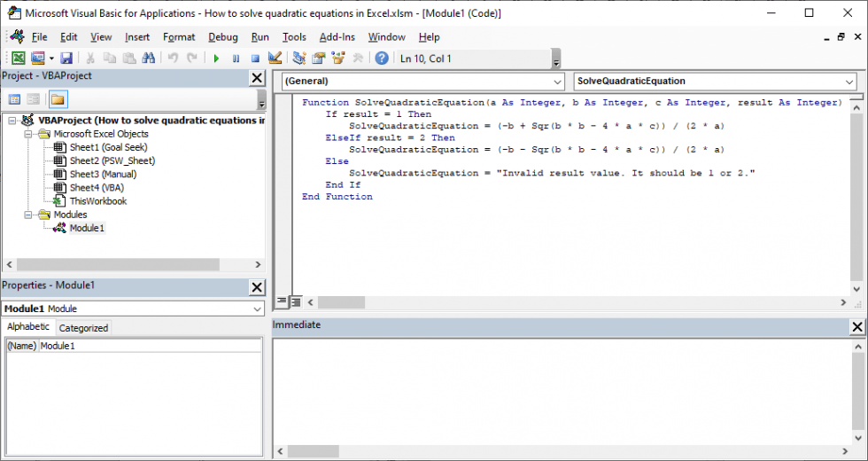868x461 pixels.
Task: Run macro with green play icon
Action: pos(216,59)
